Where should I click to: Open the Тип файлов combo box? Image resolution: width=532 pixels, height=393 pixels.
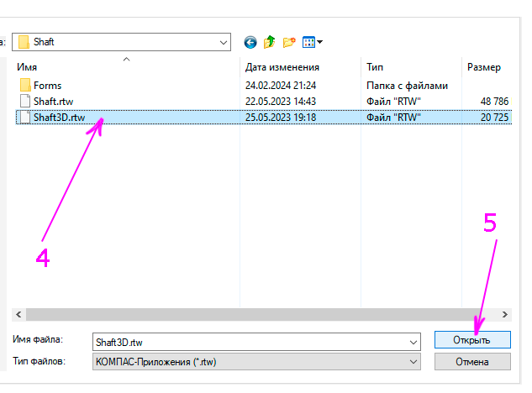[x=256, y=362]
